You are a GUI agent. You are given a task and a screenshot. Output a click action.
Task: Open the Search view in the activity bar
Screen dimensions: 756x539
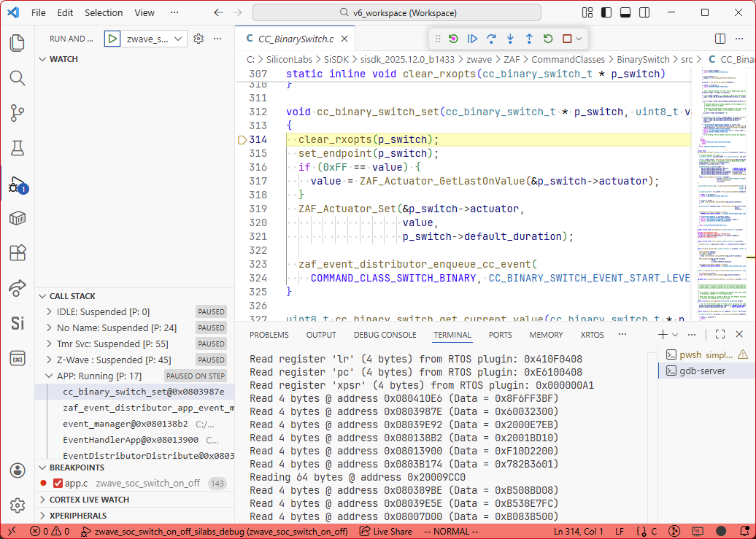coord(17,77)
